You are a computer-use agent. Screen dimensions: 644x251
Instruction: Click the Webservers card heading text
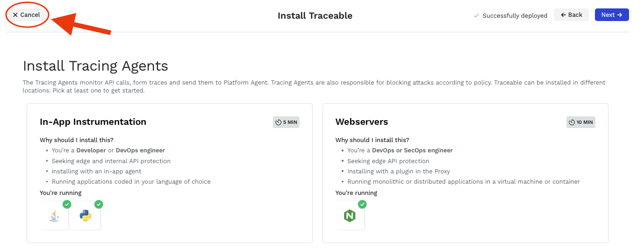coord(362,122)
